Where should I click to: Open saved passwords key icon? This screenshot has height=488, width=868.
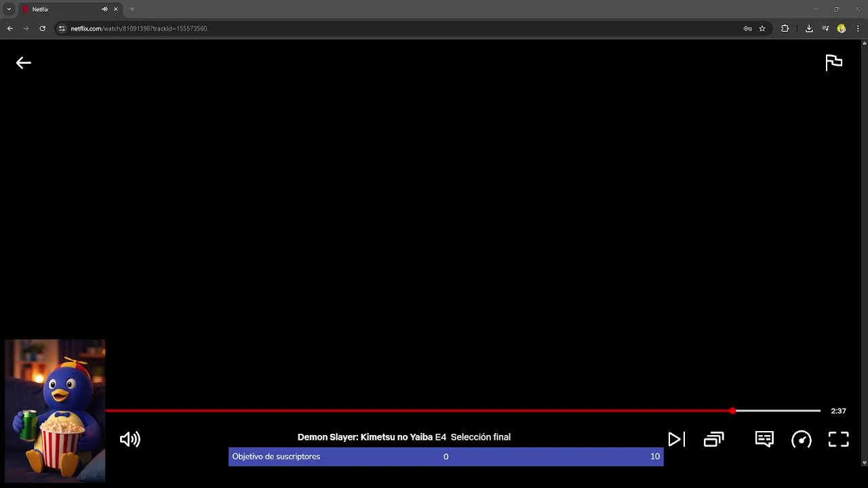coord(747,28)
